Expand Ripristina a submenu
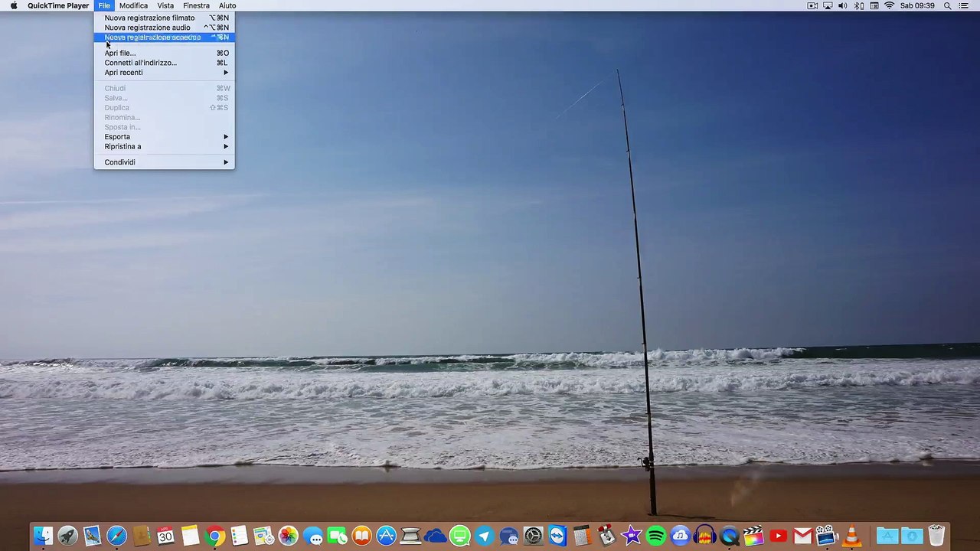The height and width of the screenshot is (551, 980). click(164, 146)
